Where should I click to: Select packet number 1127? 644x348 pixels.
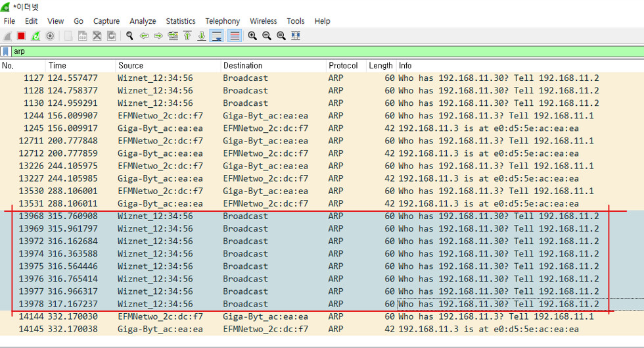point(322,78)
